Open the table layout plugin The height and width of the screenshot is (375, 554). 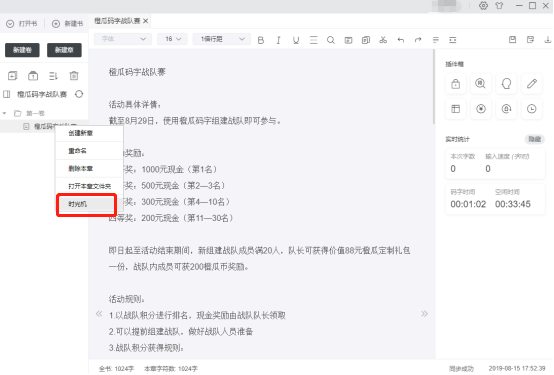tap(455, 109)
